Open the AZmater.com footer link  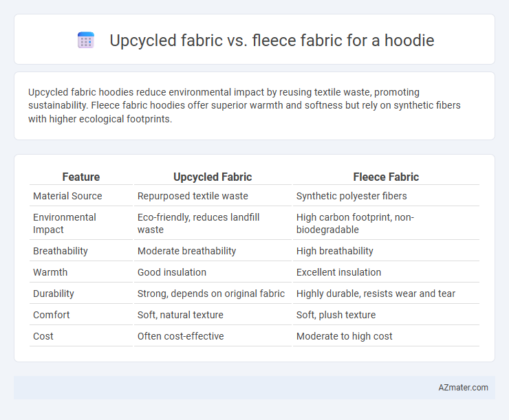pos(463,388)
